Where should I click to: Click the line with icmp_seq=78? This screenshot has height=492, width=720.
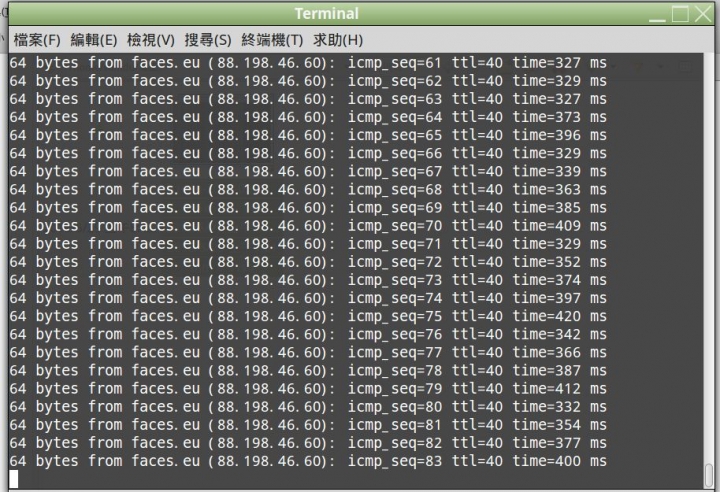click(308, 371)
